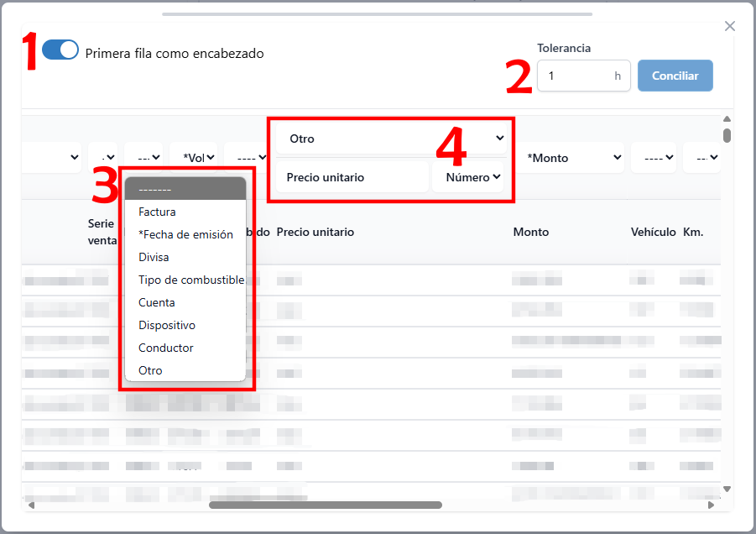Close the reconciliation dialog
Screen dimensions: 756x534
(x=729, y=26)
